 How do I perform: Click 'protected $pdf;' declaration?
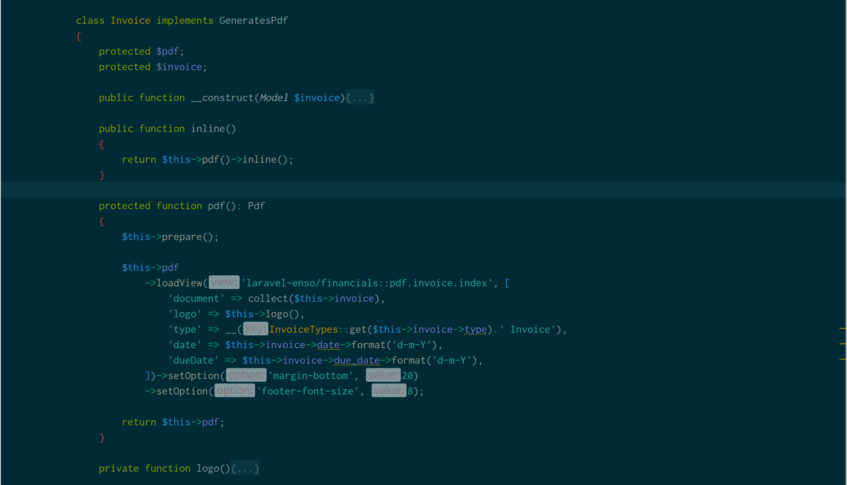[141, 51]
